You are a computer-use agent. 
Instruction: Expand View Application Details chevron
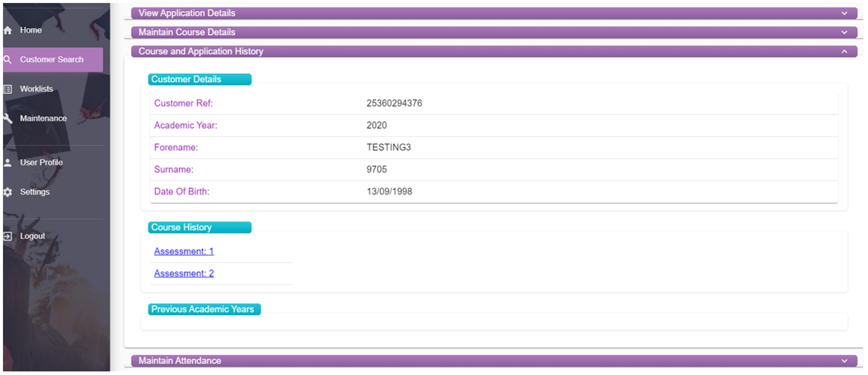point(844,13)
